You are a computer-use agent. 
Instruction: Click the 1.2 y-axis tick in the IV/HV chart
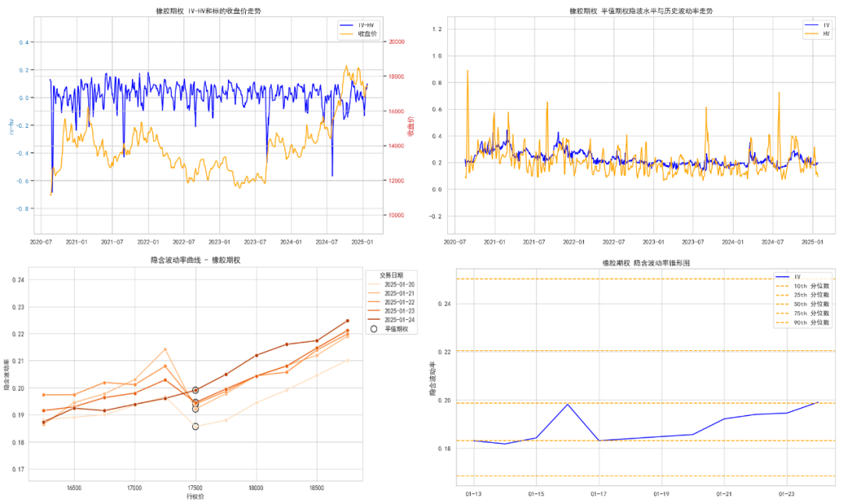coord(437,29)
